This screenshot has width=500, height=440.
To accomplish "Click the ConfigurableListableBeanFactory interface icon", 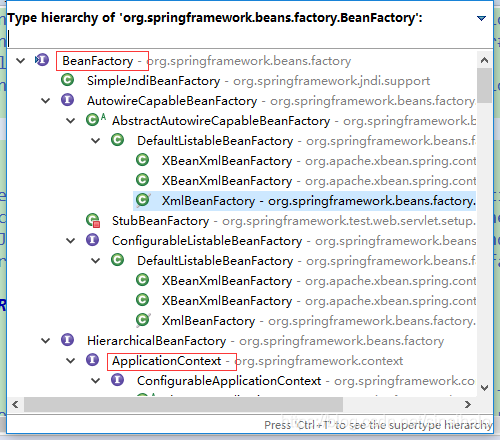I will point(92,240).
